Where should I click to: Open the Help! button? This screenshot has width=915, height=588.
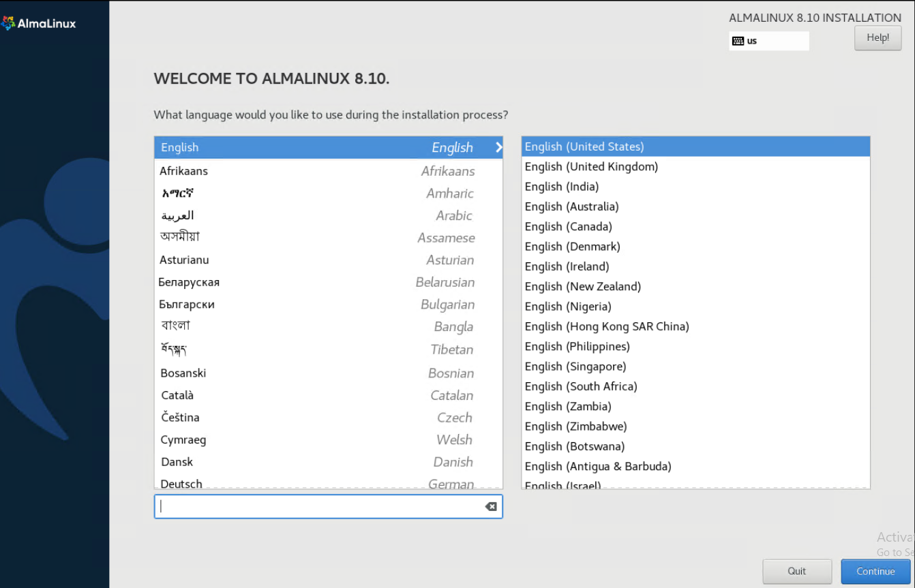click(877, 38)
